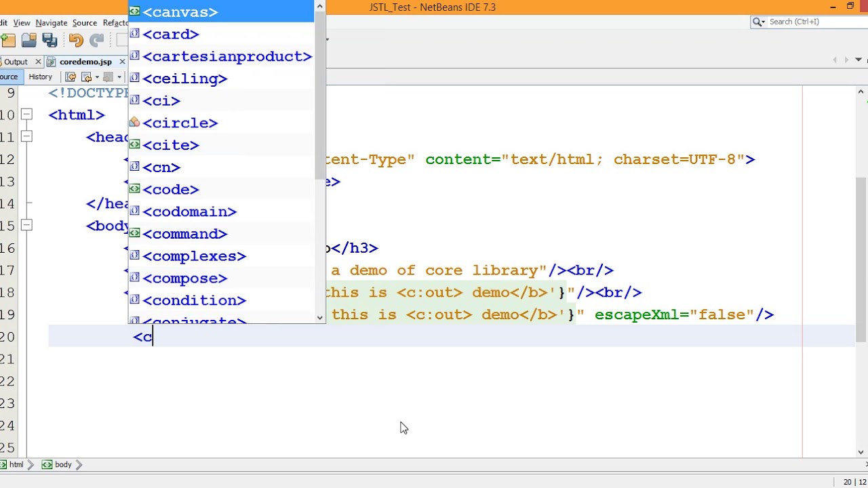Click the completion list scroll up arrow

320,6
